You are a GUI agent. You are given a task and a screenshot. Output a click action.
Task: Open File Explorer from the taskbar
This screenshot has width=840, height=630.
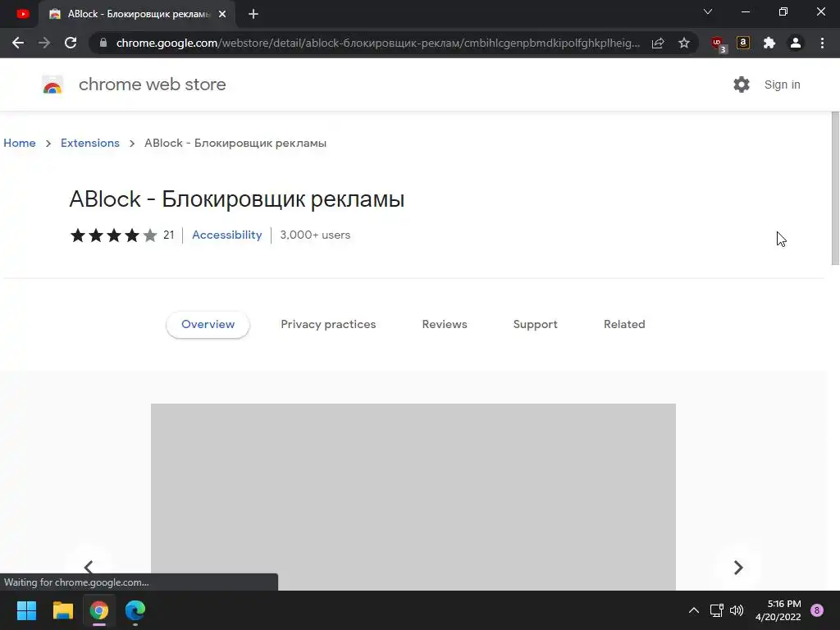coord(62,610)
